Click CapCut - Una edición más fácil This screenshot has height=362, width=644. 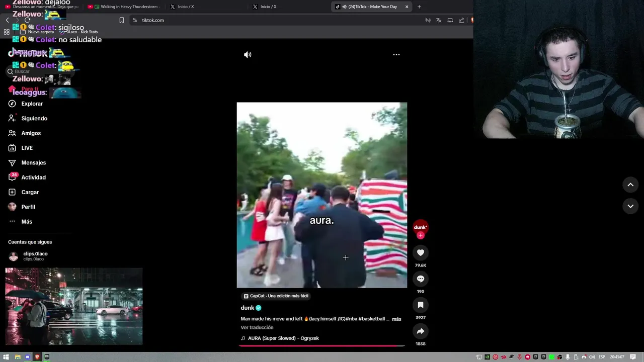click(275, 296)
